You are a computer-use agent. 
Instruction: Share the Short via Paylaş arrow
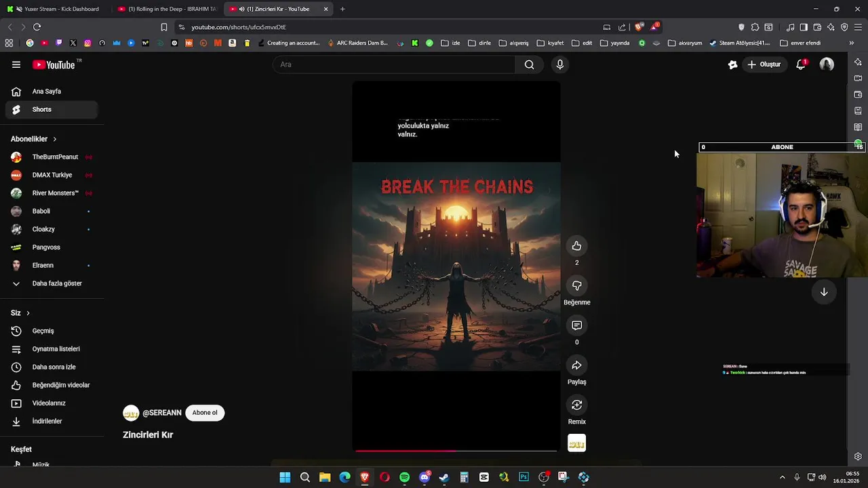[576, 365]
